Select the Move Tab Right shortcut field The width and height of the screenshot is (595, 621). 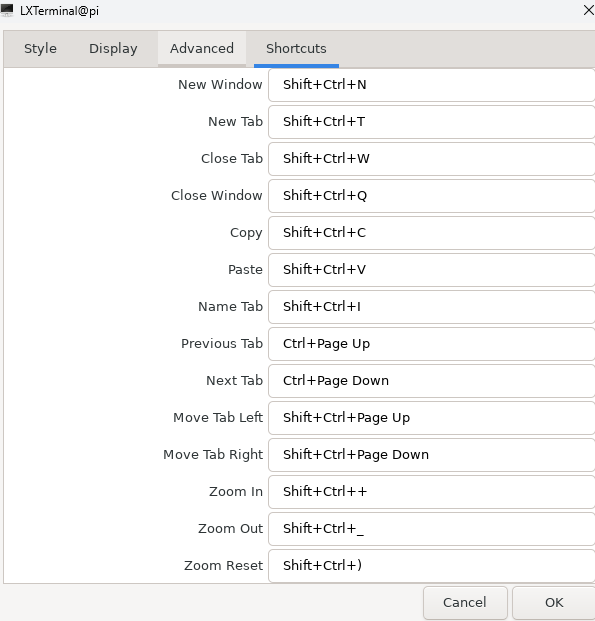point(431,455)
